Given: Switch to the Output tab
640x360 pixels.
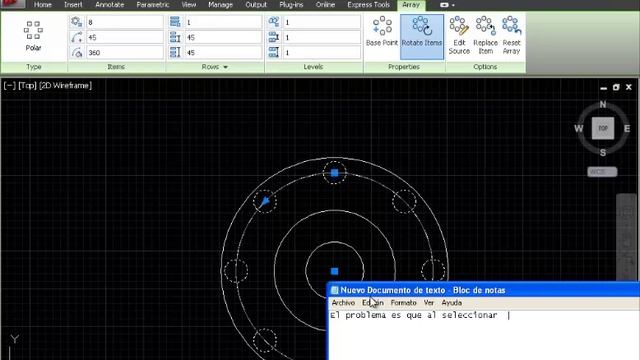Looking at the screenshot, I should click(256, 5).
